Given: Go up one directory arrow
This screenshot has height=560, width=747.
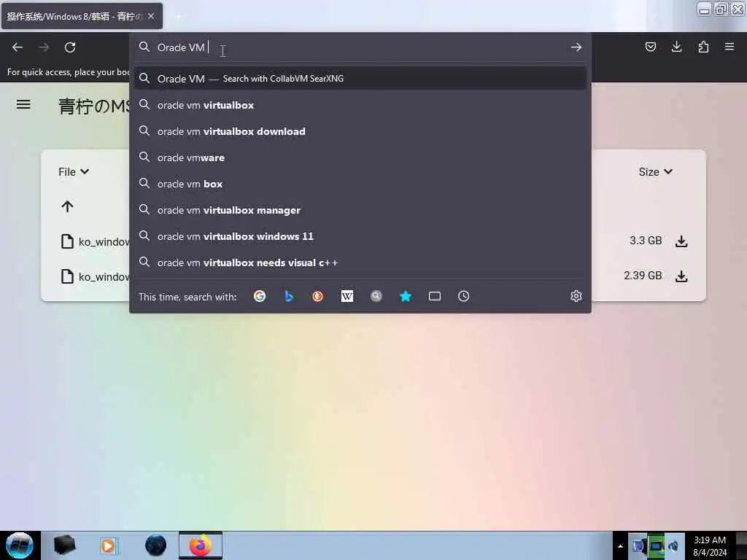Looking at the screenshot, I should coord(67,206).
